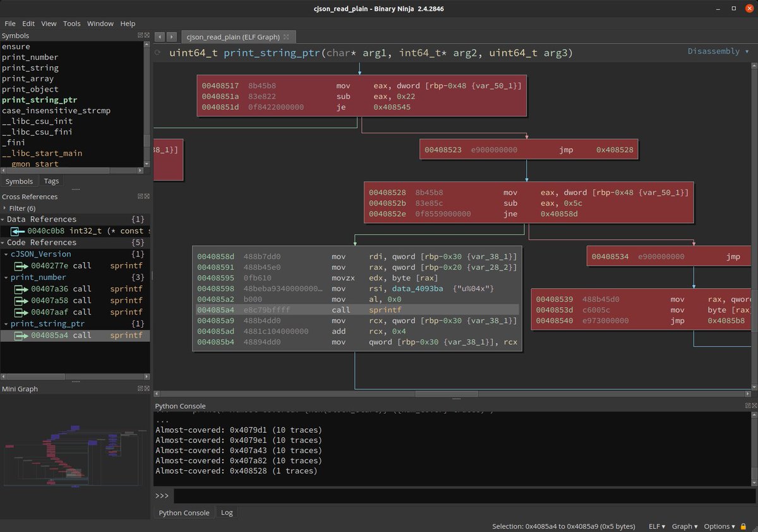Open the Disassembly view dropdown
This screenshot has height=532, width=758.
tap(718, 51)
